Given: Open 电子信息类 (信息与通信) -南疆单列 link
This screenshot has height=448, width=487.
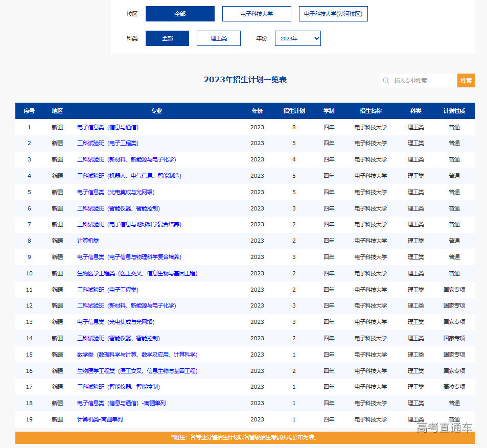Looking at the screenshot, I should tap(121, 403).
